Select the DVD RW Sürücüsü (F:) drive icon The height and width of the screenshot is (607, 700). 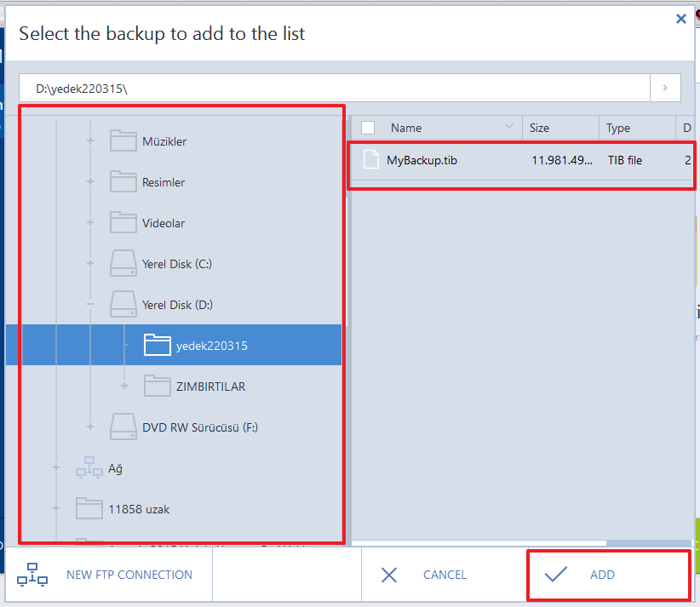coord(123,427)
